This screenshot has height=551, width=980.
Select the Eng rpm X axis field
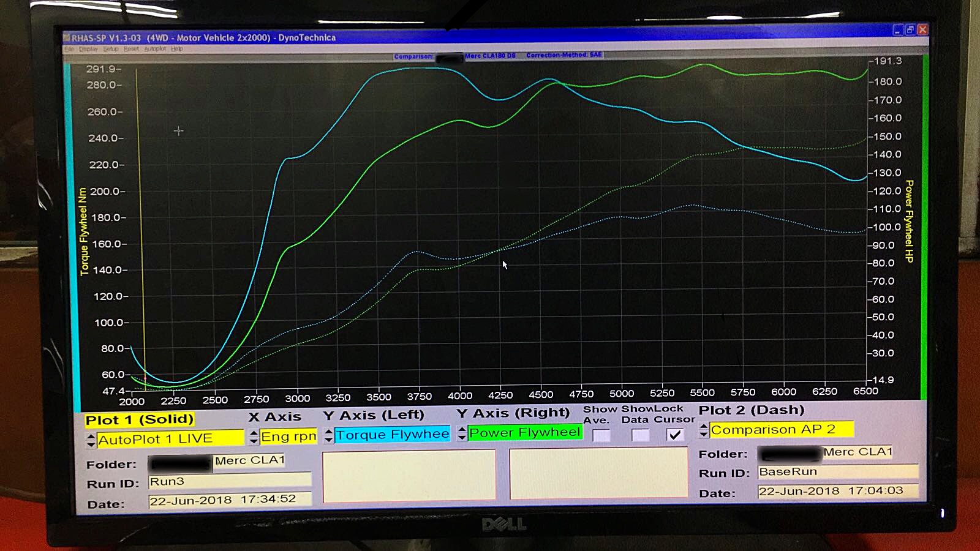288,437
